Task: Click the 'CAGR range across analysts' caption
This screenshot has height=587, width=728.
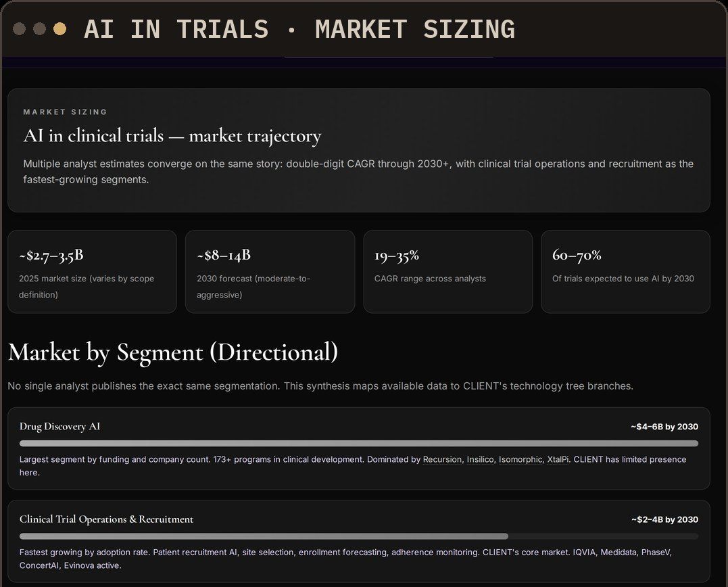Action: pos(430,279)
